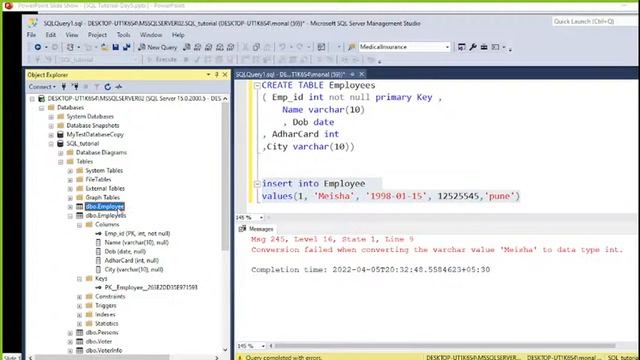Expand the dbo.Employee table node

[x=70, y=207]
